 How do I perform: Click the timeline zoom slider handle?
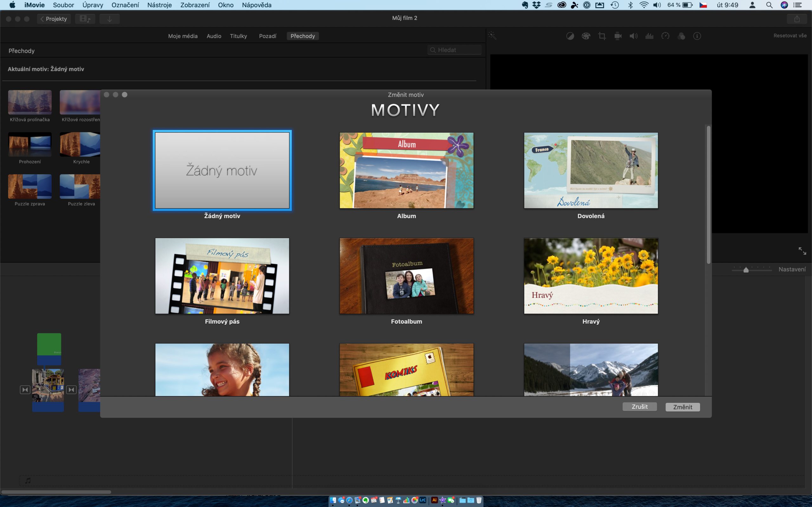(746, 270)
